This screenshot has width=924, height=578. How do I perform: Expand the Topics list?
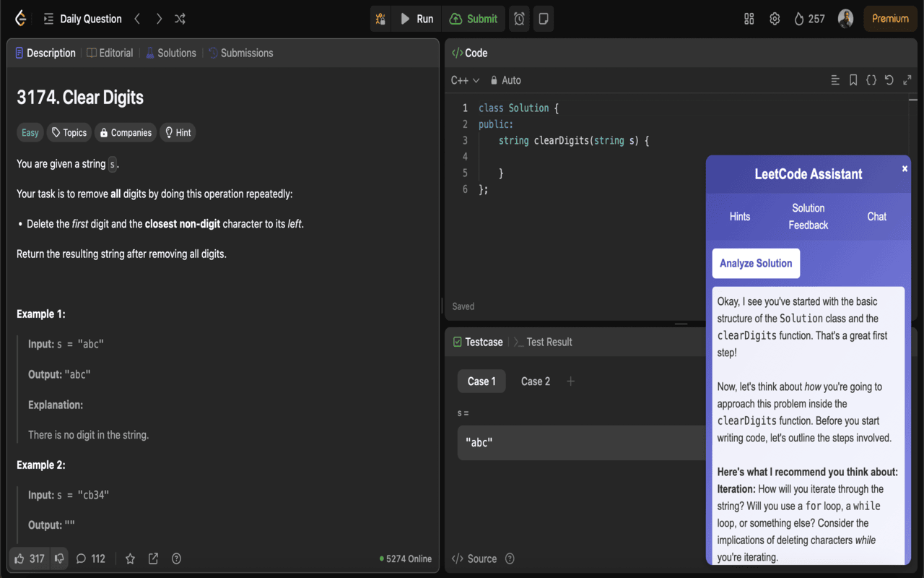tap(69, 132)
